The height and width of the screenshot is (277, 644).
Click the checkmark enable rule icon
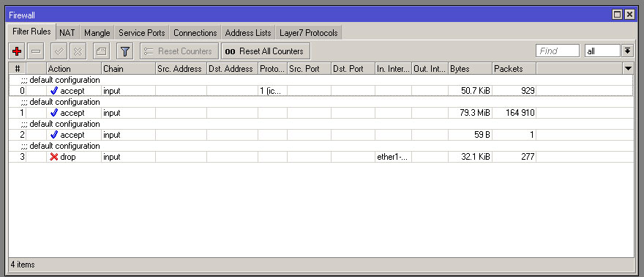coord(59,51)
